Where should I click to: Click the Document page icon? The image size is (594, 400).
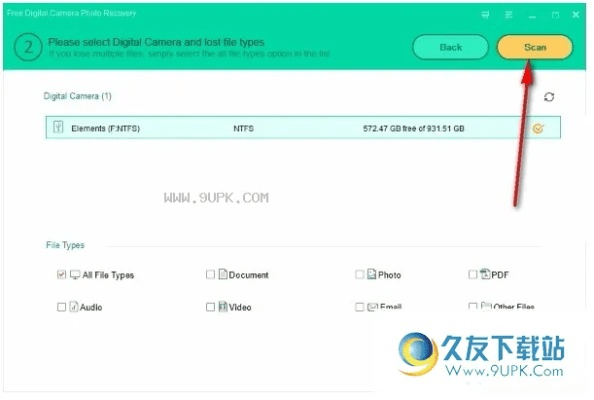tap(223, 274)
